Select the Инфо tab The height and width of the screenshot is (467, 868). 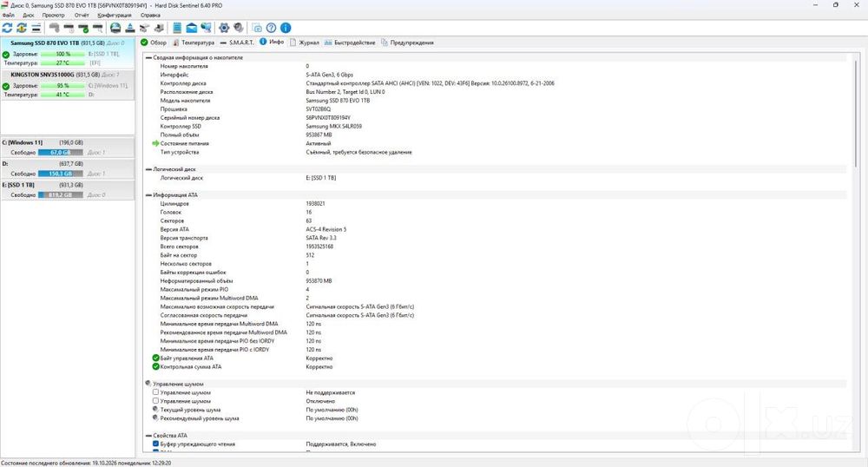(272, 42)
